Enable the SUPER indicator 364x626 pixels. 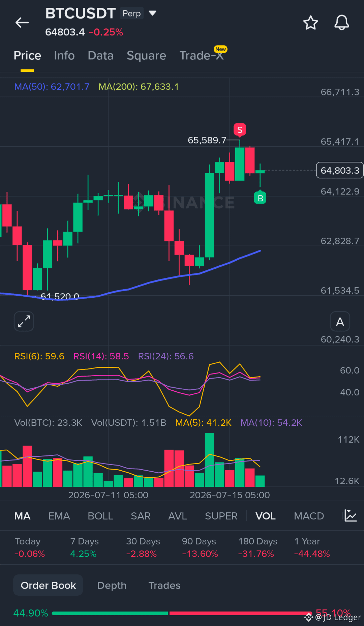[221, 516]
